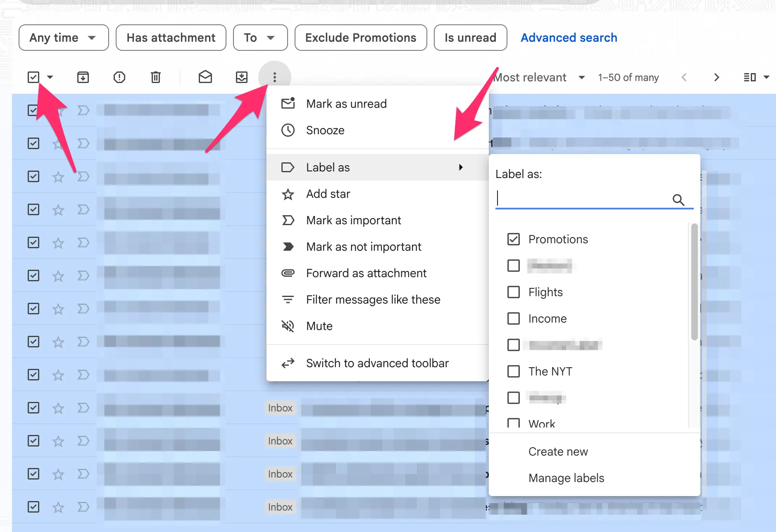Select Mark as not important
Viewport: 776px width, 532px height.
pos(363,247)
